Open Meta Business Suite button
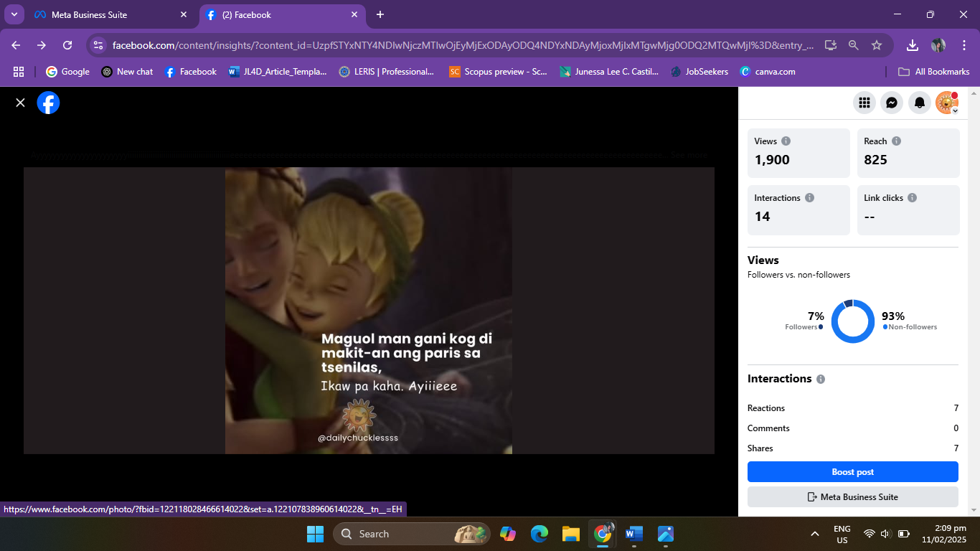This screenshot has height=551, width=980. point(853,496)
